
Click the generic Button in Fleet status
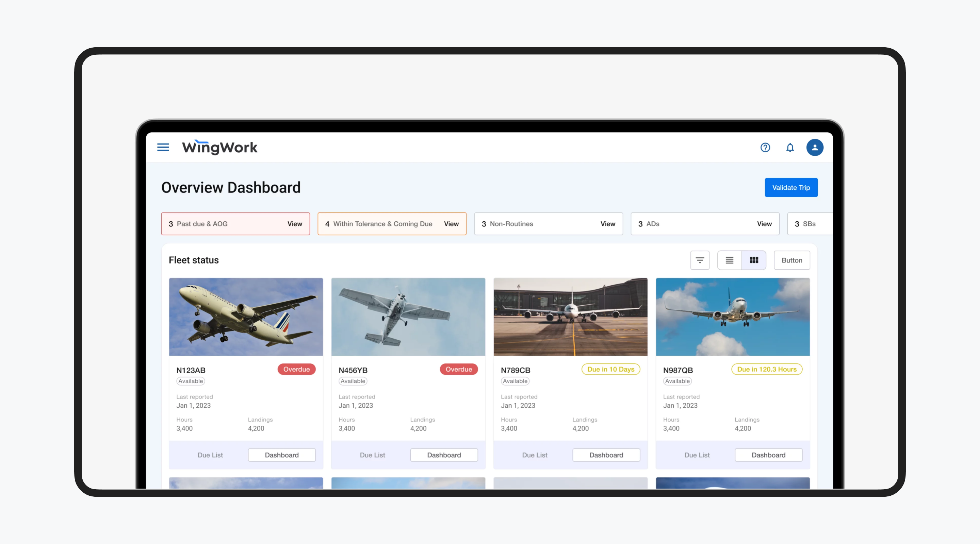pos(791,260)
